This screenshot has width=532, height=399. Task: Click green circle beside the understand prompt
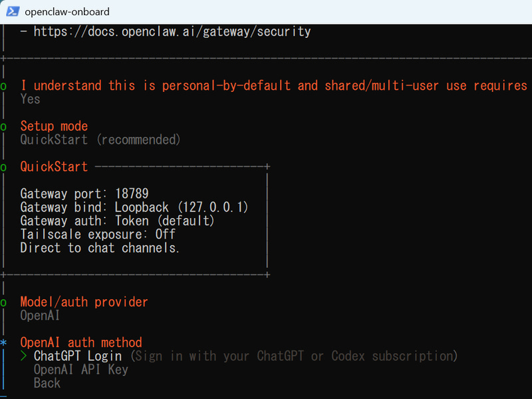click(x=3, y=86)
